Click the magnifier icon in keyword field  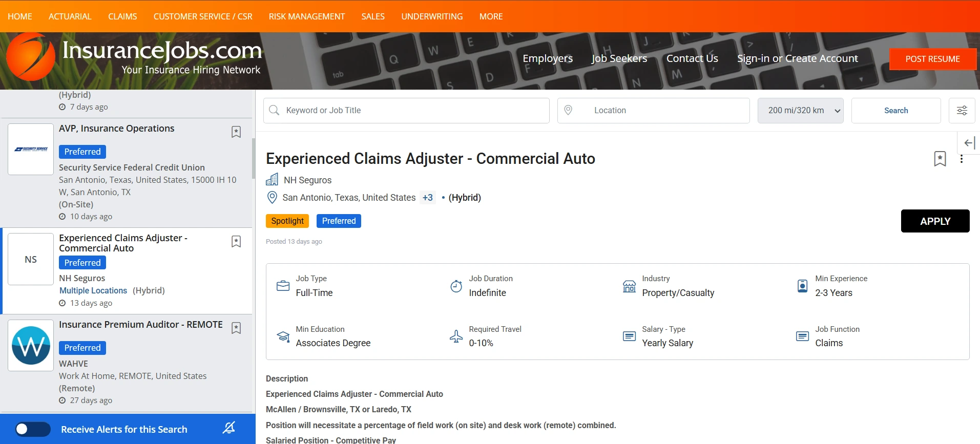coord(274,111)
